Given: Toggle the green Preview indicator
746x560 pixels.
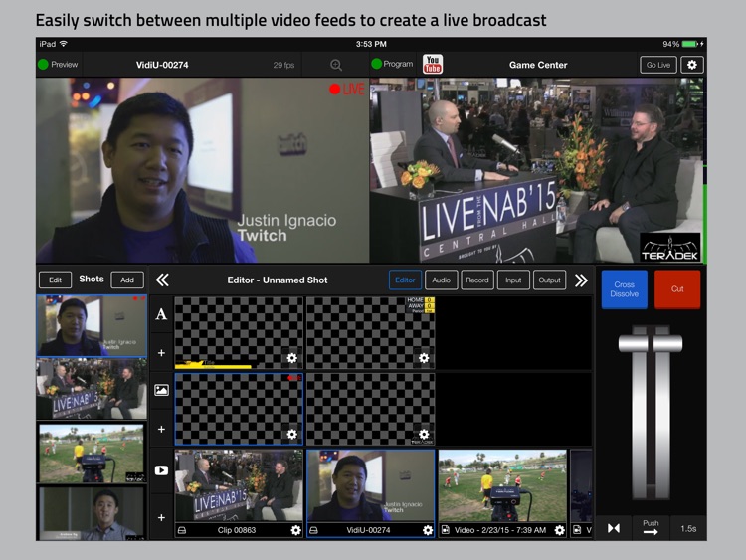Looking at the screenshot, I should click(43, 65).
